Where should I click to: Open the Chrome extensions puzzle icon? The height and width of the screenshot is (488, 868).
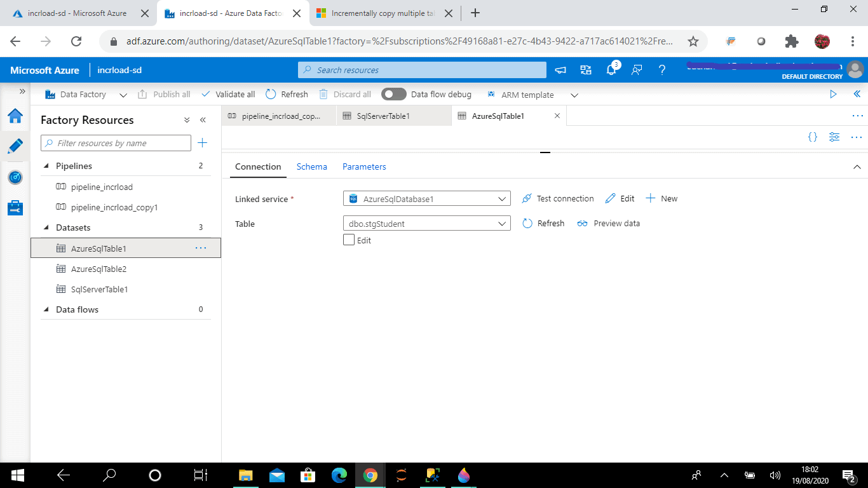(792, 41)
